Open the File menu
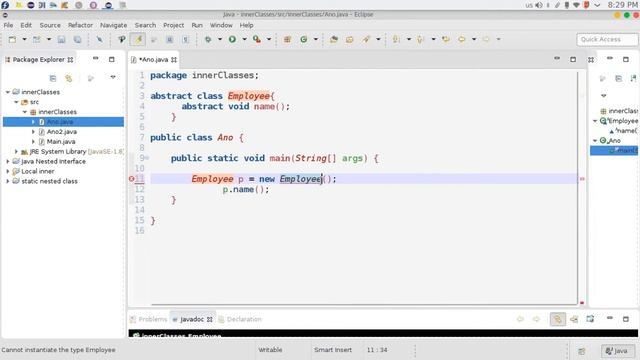 [8, 25]
